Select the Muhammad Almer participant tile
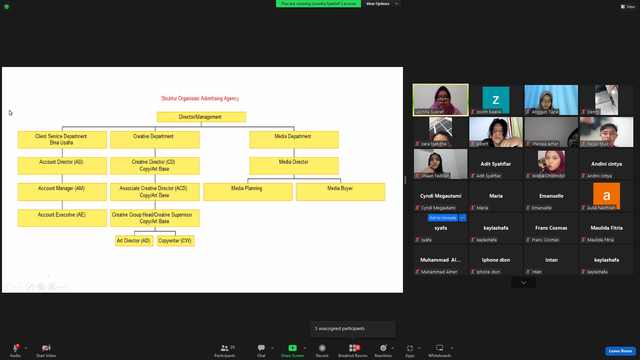 click(440, 260)
